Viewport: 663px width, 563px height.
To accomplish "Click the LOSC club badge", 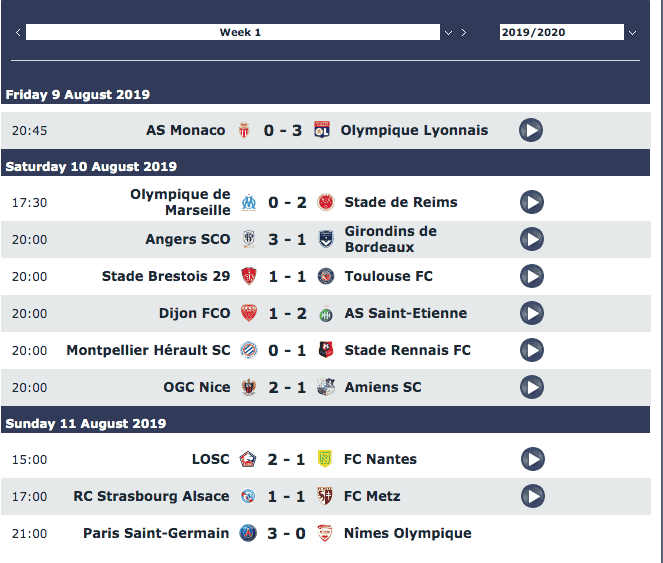I will [x=248, y=459].
